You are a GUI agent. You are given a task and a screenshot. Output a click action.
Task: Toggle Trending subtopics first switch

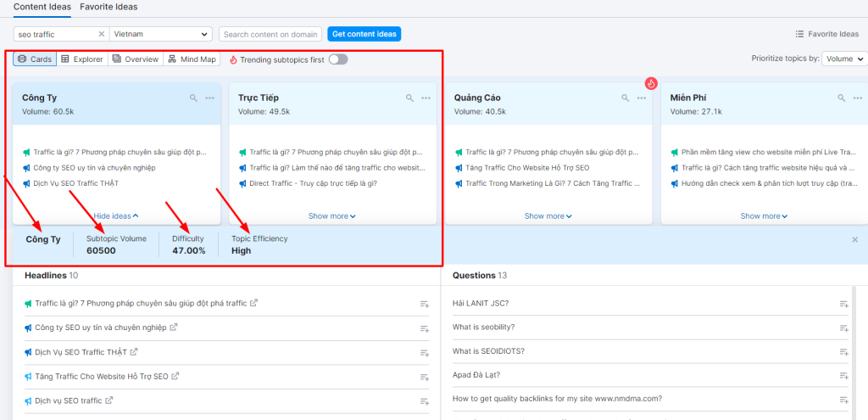tap(337, 59)
